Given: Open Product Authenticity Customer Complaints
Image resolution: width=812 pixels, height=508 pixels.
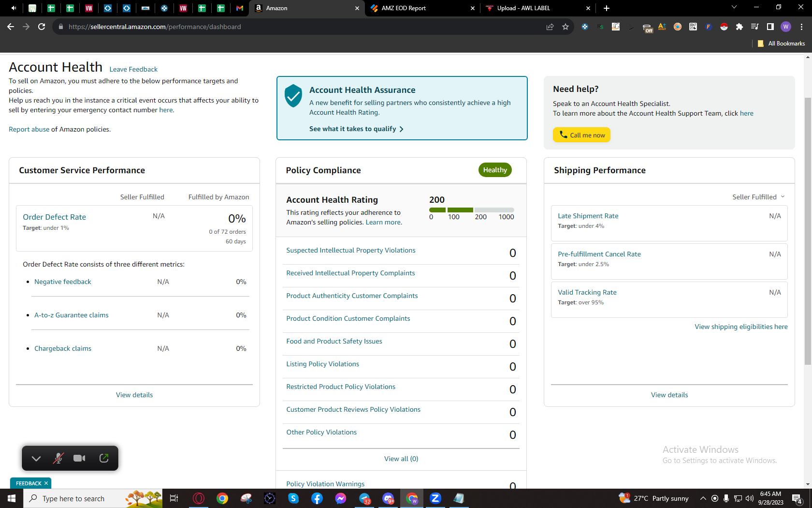Looking at the screenshot, I should pyautogui.click(x=352, y=296).
